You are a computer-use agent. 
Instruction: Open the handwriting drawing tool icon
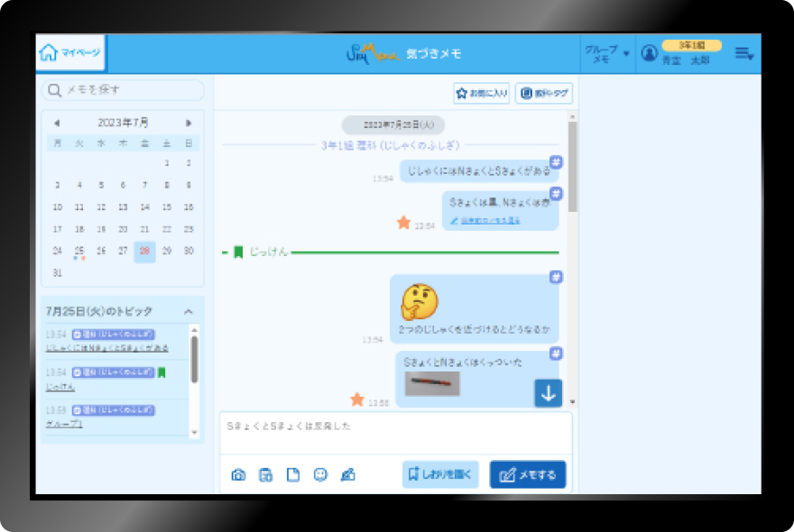pyautogui.click(x=347, y=475)
